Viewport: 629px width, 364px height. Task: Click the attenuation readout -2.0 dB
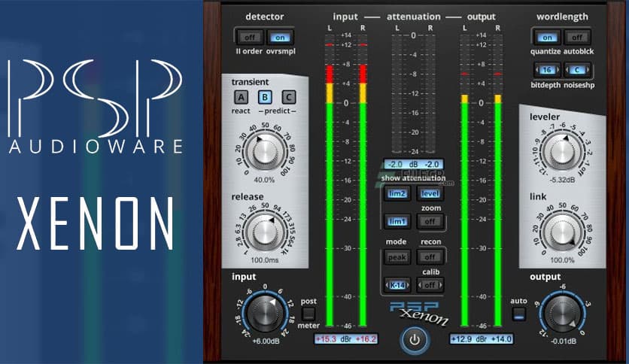click(414, 165)
